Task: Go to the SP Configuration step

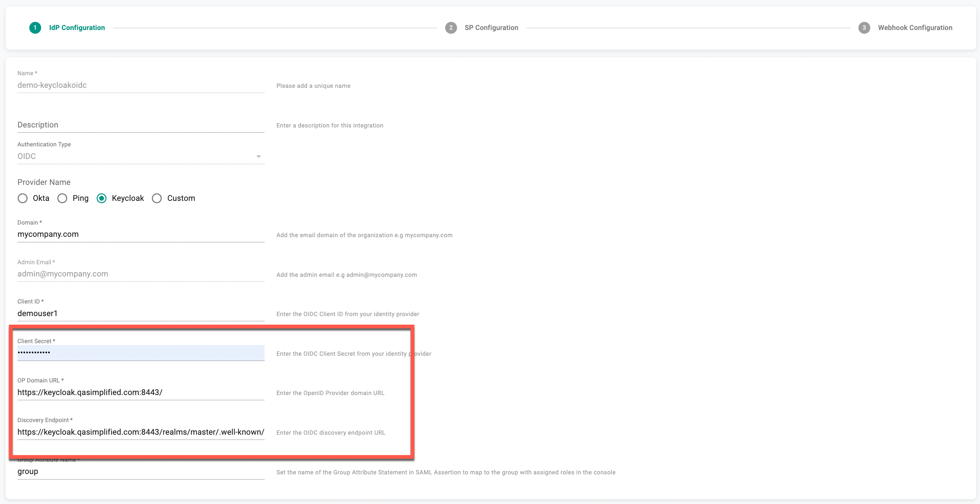Action: (491, 28)
